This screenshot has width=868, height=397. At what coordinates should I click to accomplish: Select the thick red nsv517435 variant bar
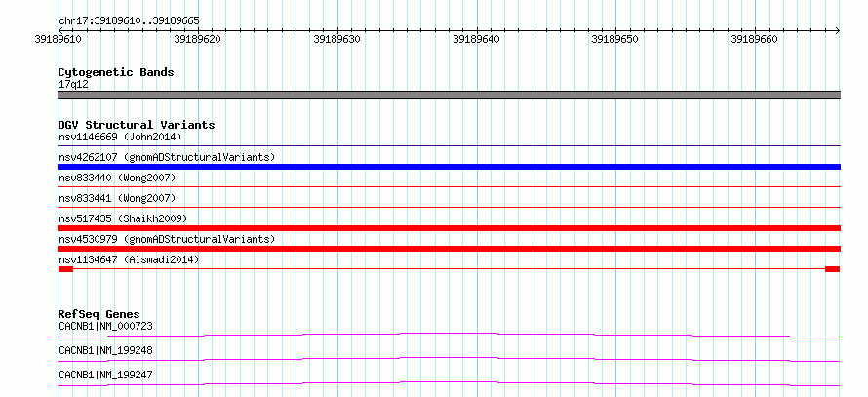[449, 228]
